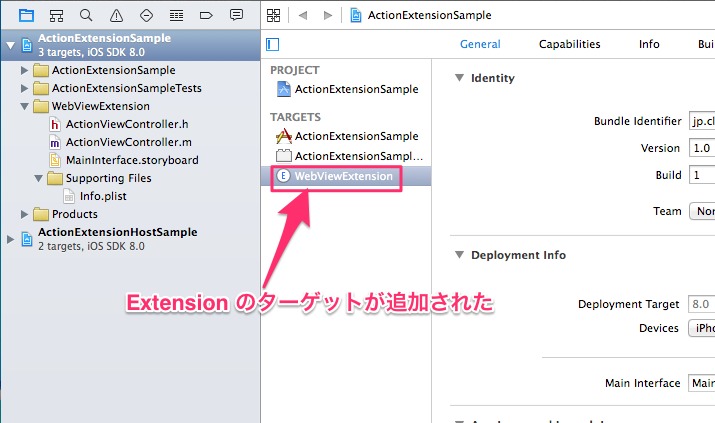
Task: Select ActionExtensionSample under PROJECT
Action: click(x=346, y=89)
